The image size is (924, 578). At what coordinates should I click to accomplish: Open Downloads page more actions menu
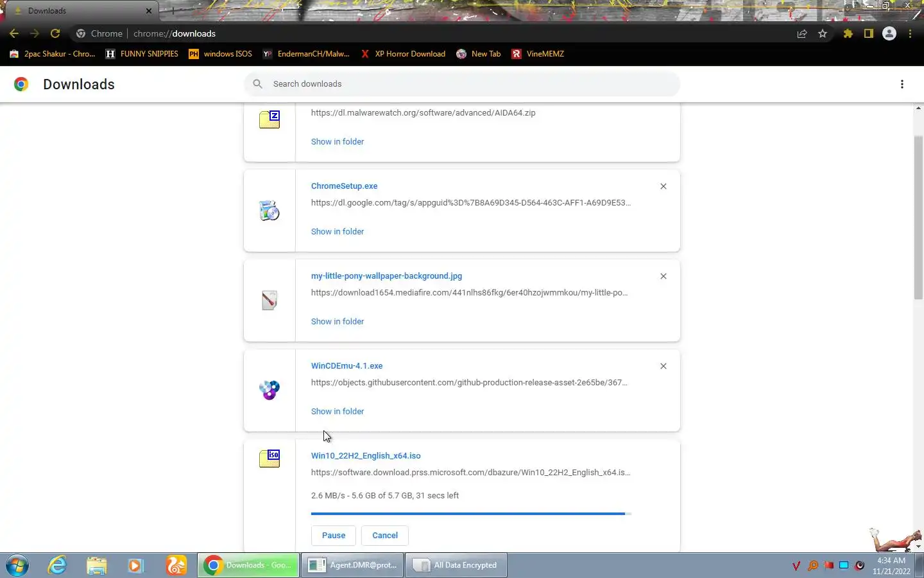point(902,84)
